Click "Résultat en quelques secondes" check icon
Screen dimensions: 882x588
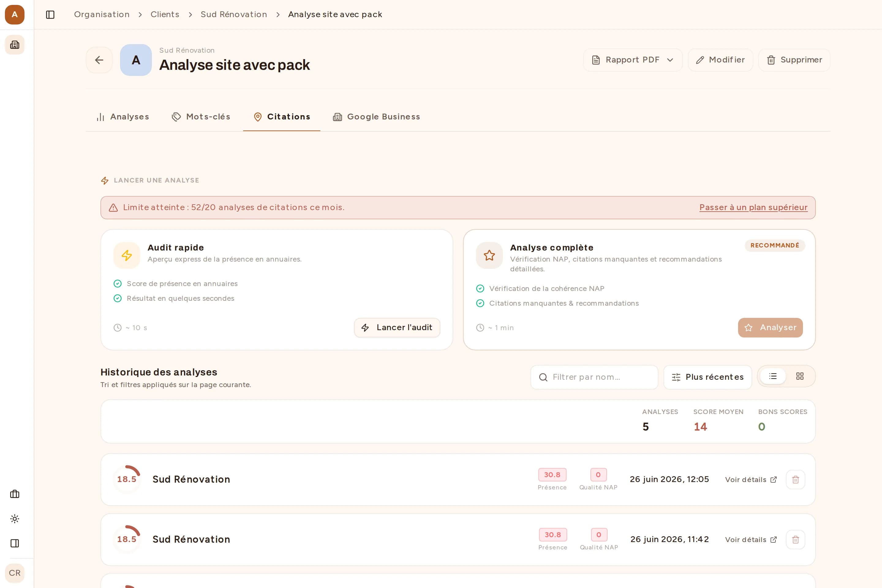click(118, 299)
